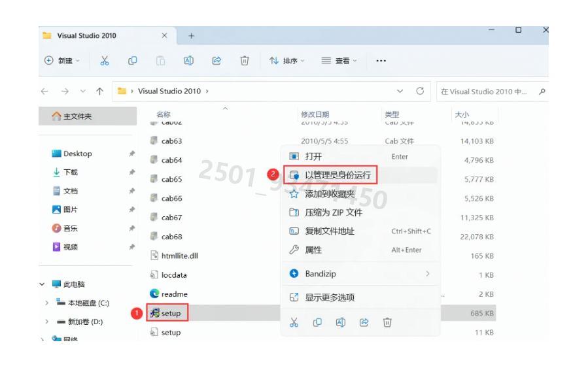Click the Copy icon in the top toolbar
The width and height of the screenshot is (588, 368).
[132, 61]
